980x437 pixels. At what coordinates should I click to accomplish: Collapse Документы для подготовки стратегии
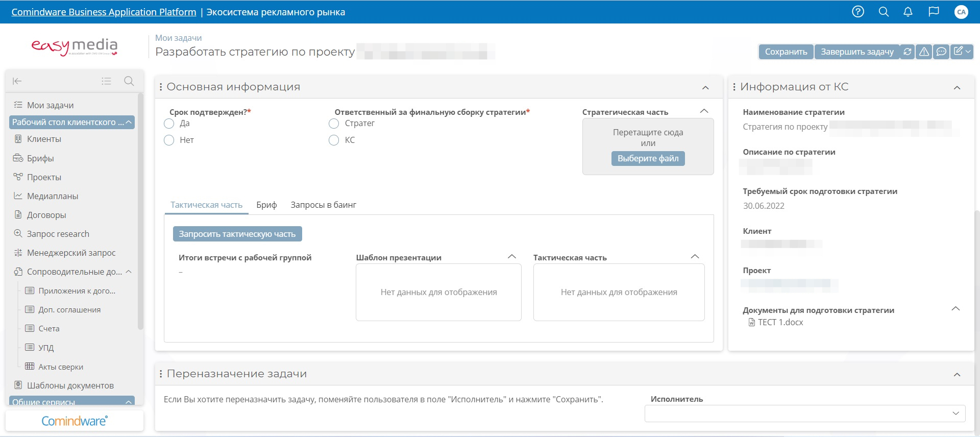(x=956, y=309)
